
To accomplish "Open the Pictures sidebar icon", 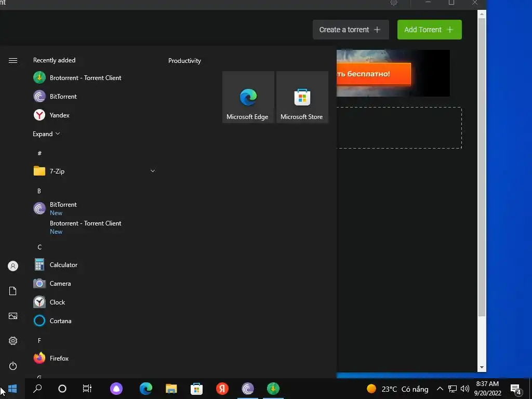I will 13,316.
